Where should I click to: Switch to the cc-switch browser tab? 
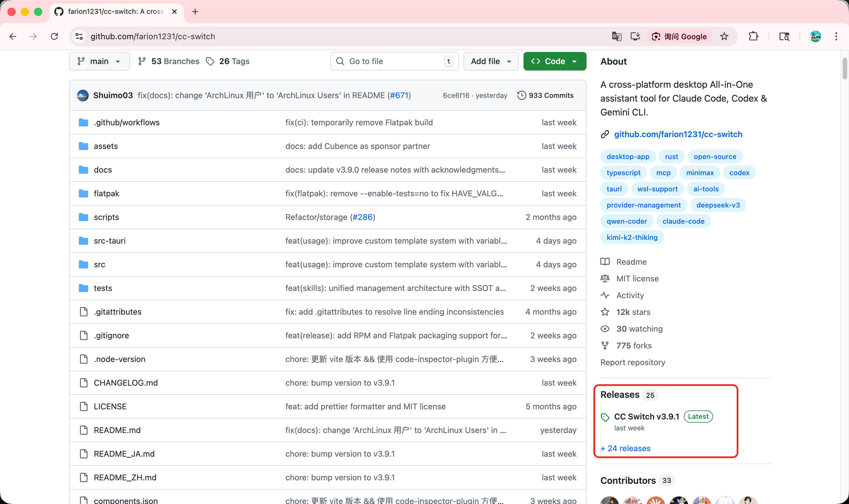(116, 12)
